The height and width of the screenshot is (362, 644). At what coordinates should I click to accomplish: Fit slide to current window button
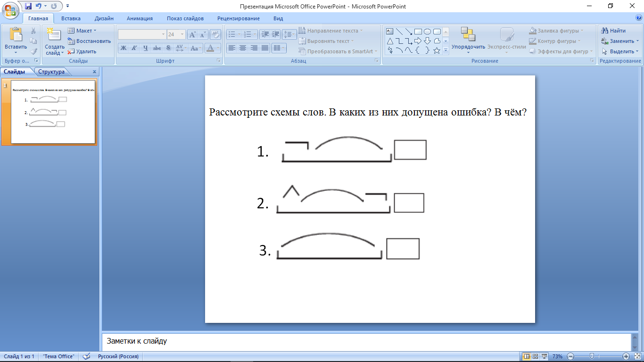(637, 356)
